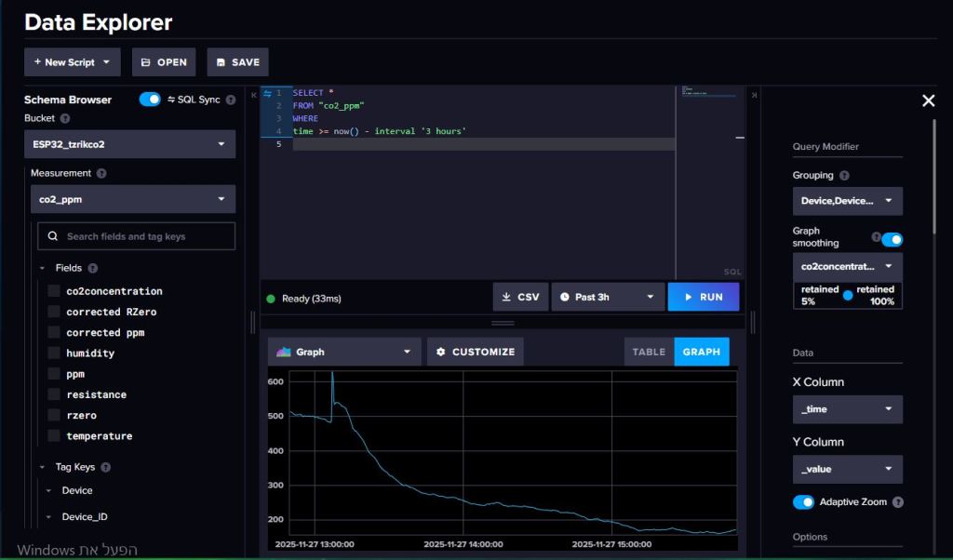The image size is (953, 560).
Task: Click the help icon beside Adaptive Zoom
Action: click(x=897, y=502)
